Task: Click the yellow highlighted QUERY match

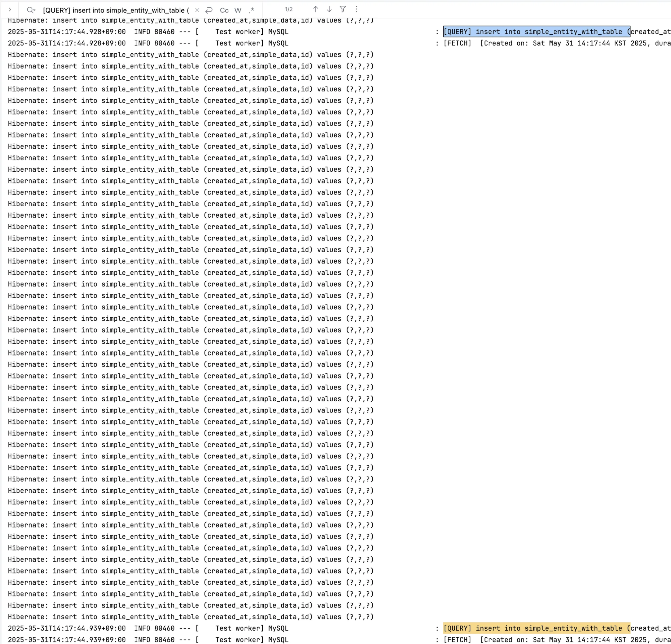Action: (x=536, y=628)
